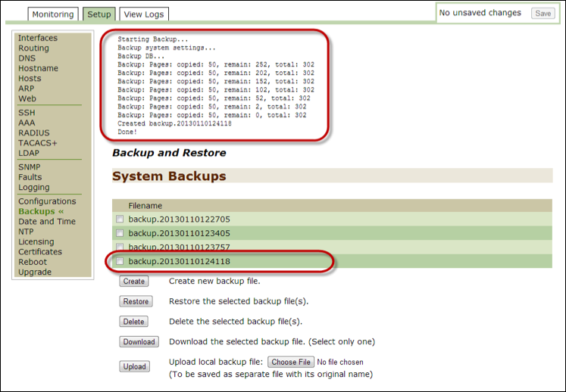
Task: Click the Download button
Action: click(x=139, y=342)
